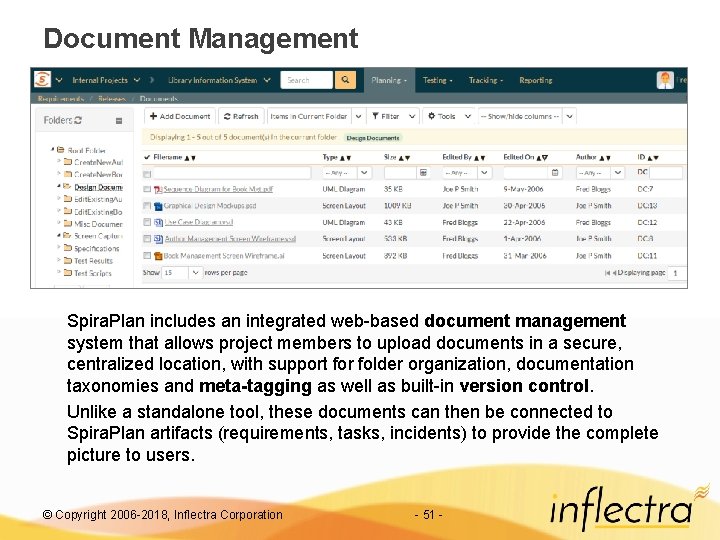The height and width of the screenshot is (540, 720).
Task: Click the Filename filter text field
Action: 231,173
